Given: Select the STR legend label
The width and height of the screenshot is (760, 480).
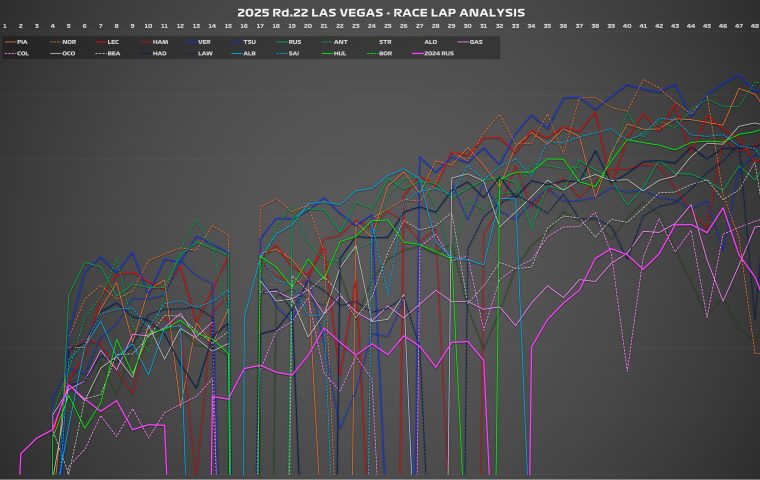Looking at the screenshot, I should point(385,42).
